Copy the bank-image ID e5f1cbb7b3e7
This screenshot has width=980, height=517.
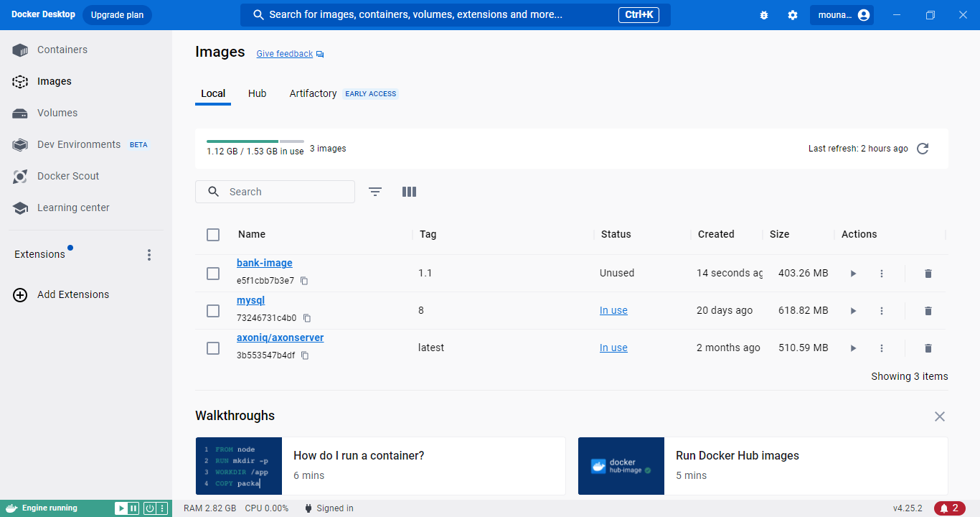pyautogui.click(x=304, y=281)
